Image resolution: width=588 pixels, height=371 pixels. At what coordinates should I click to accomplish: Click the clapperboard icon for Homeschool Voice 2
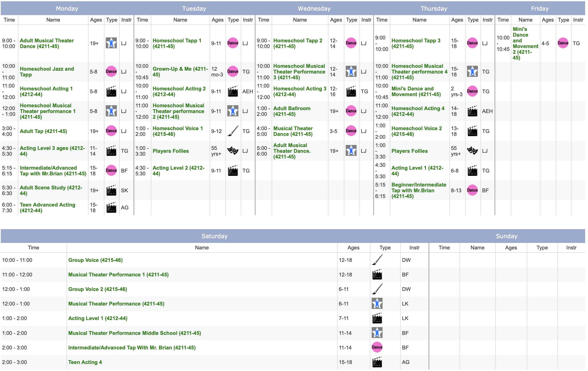472,131
